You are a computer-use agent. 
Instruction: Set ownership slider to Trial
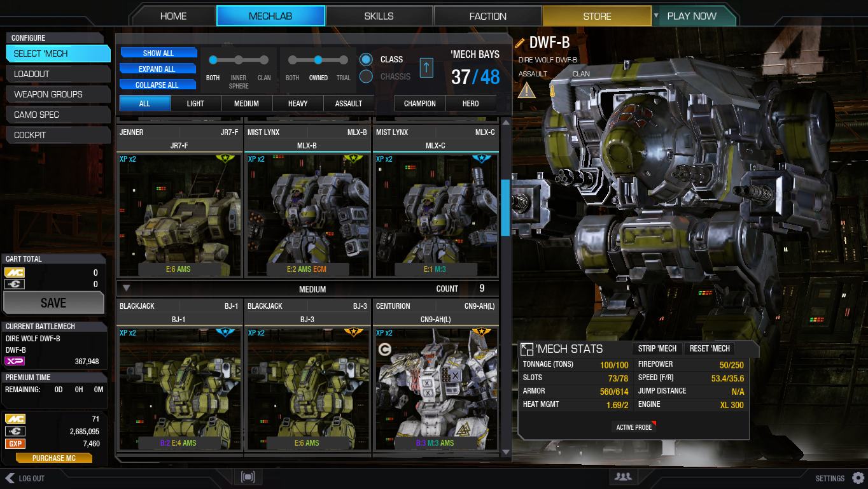(x=343, y=60)
